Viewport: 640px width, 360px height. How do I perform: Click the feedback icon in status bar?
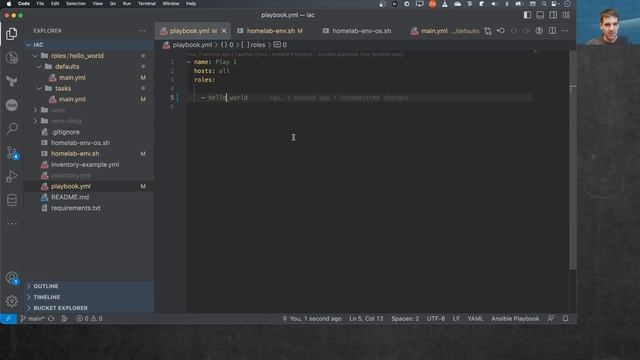point(551,318)
